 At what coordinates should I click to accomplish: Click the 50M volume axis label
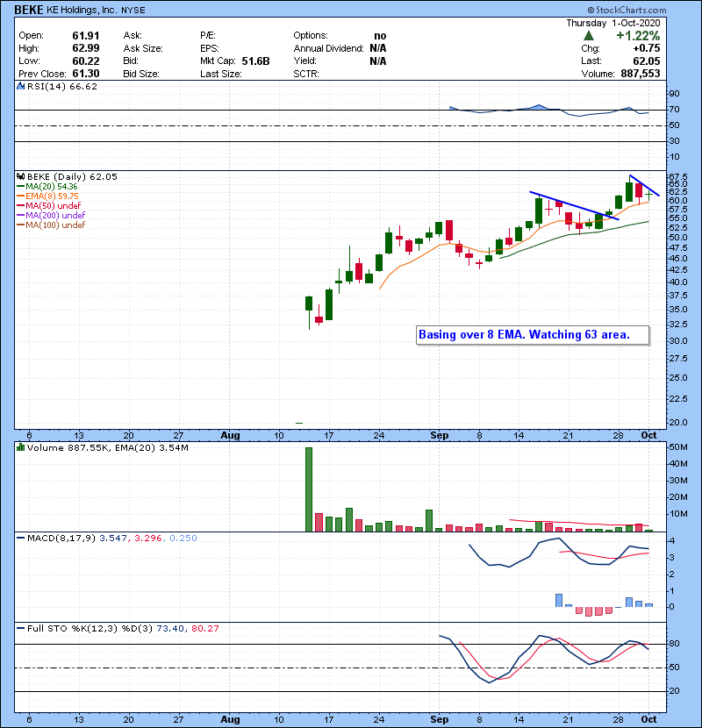[677, 447]
